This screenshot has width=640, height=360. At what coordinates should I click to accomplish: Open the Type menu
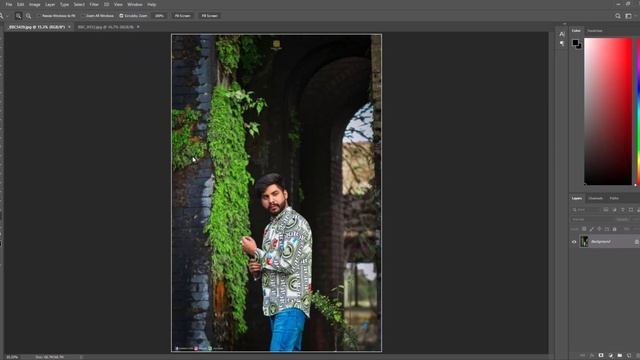[64, 4]
